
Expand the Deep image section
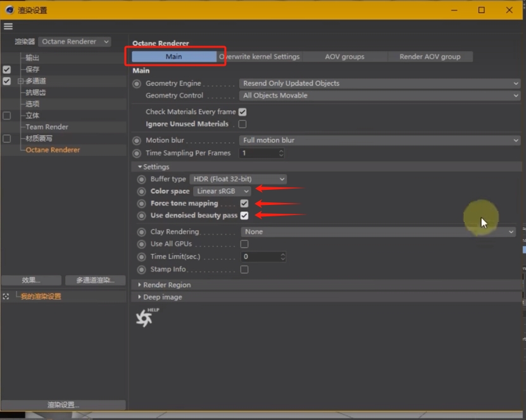pyautogui.click(x=139, y=297)
